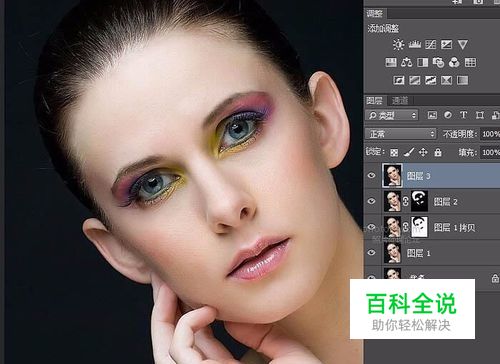This screenshot has height=364, width=500.
Task: Add a Threshold adjustment layer
Action: (x=430, y=80)
